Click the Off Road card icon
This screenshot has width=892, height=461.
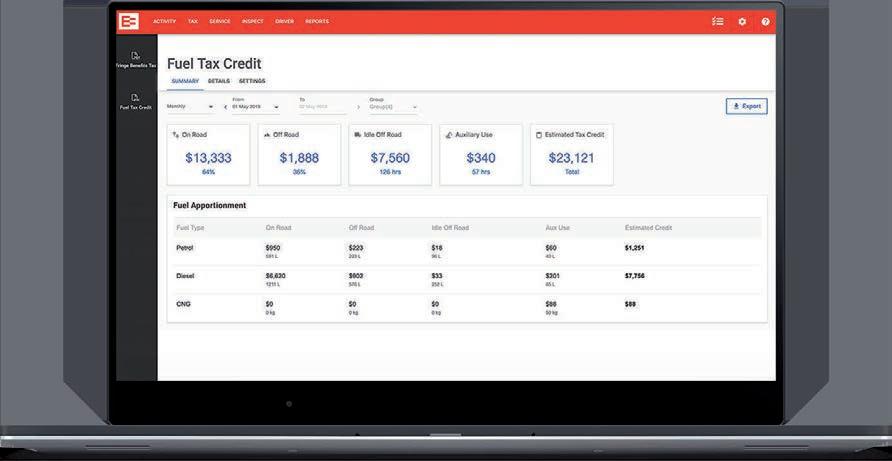(x=267, y=135)
